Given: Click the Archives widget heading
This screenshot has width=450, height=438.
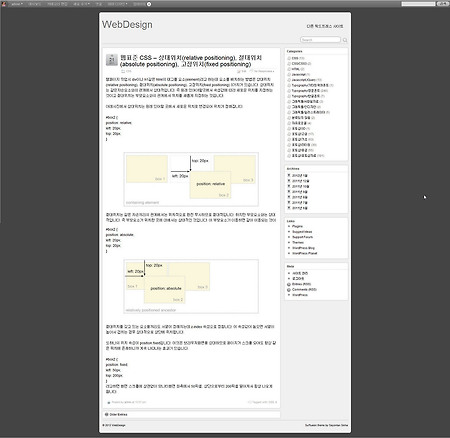Looking at the screenshot, I should (293, 169).
